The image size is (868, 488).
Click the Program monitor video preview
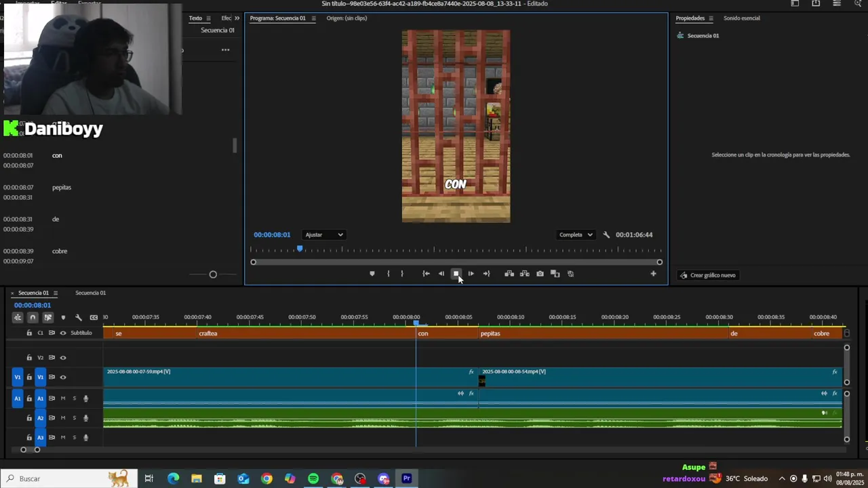(456, 126)
